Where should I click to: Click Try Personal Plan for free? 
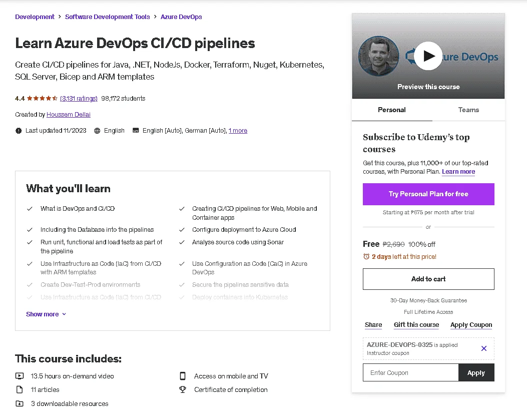click(428, 194)
